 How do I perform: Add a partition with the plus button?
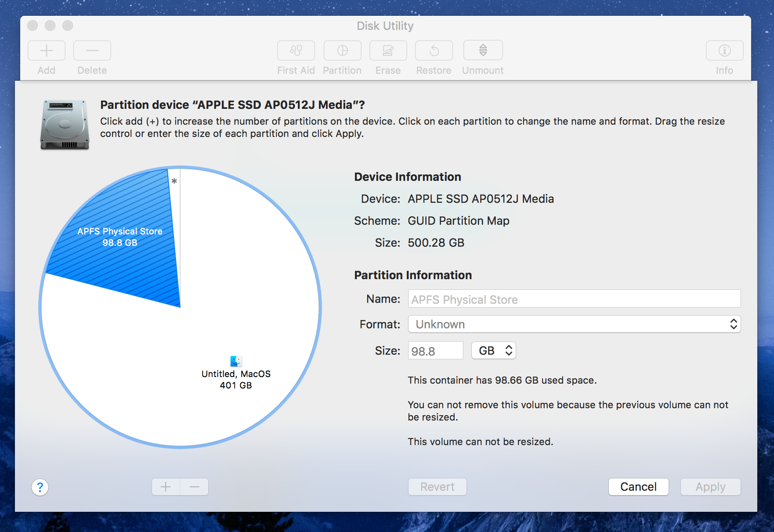click(166, 487)
